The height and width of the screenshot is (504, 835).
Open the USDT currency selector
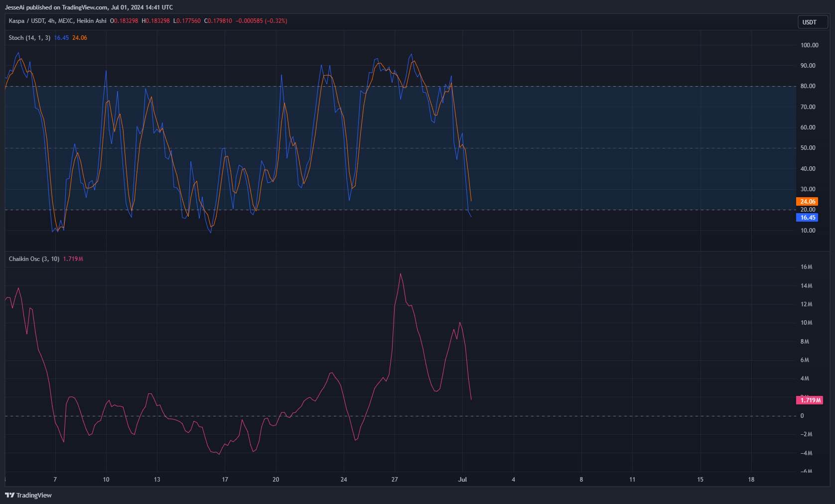(810, 22)
